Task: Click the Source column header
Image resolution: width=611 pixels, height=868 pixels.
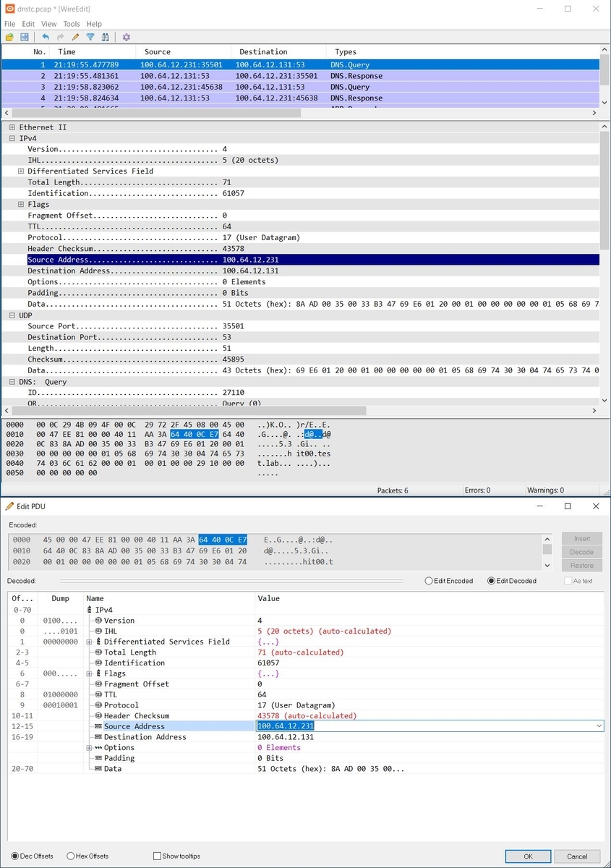Action: point(184,52)
